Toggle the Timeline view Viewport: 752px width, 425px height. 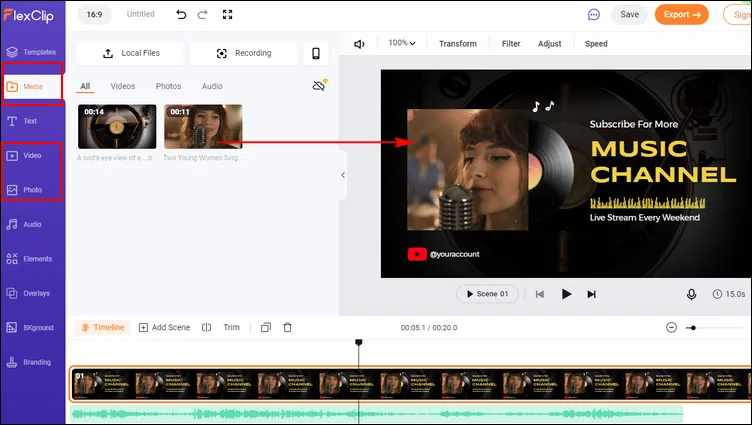pyautogui.click(x=102, y=328)
